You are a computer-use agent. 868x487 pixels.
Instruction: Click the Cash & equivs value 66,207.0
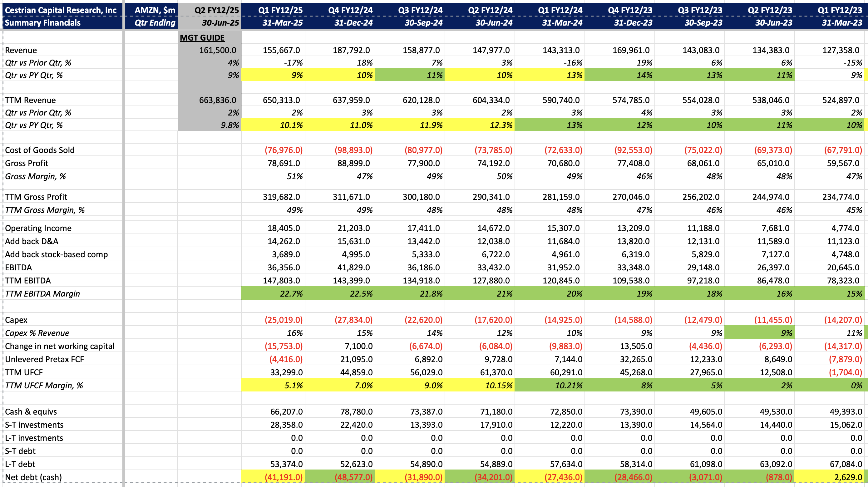[286, 411]
